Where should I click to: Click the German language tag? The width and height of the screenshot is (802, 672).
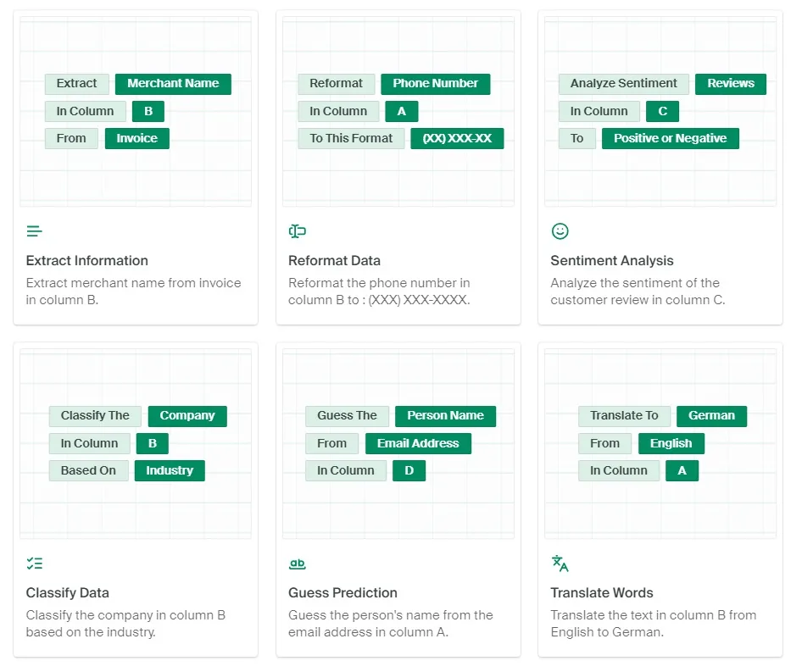(x=711, y=416)
